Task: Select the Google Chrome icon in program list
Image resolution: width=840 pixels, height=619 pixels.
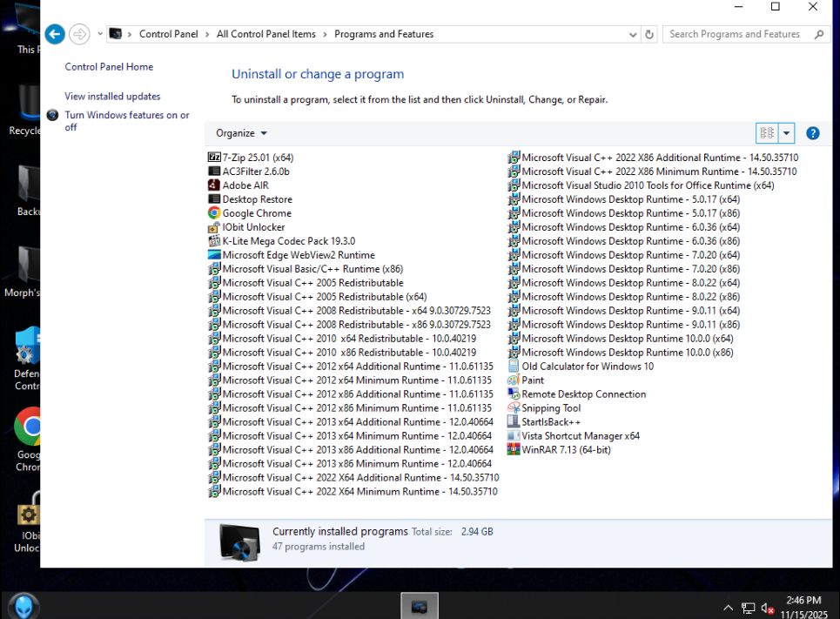Action: tap(215, 213)
